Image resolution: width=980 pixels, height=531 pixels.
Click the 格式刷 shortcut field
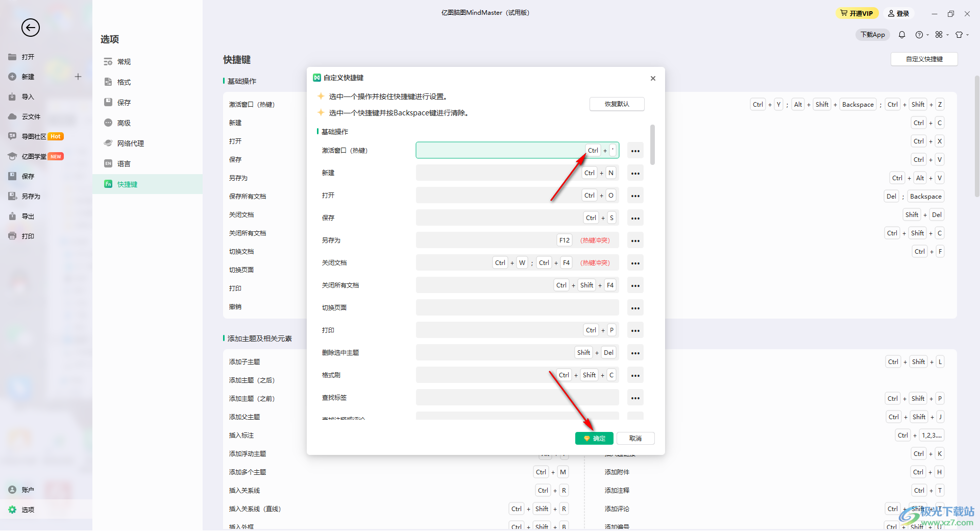518,375
